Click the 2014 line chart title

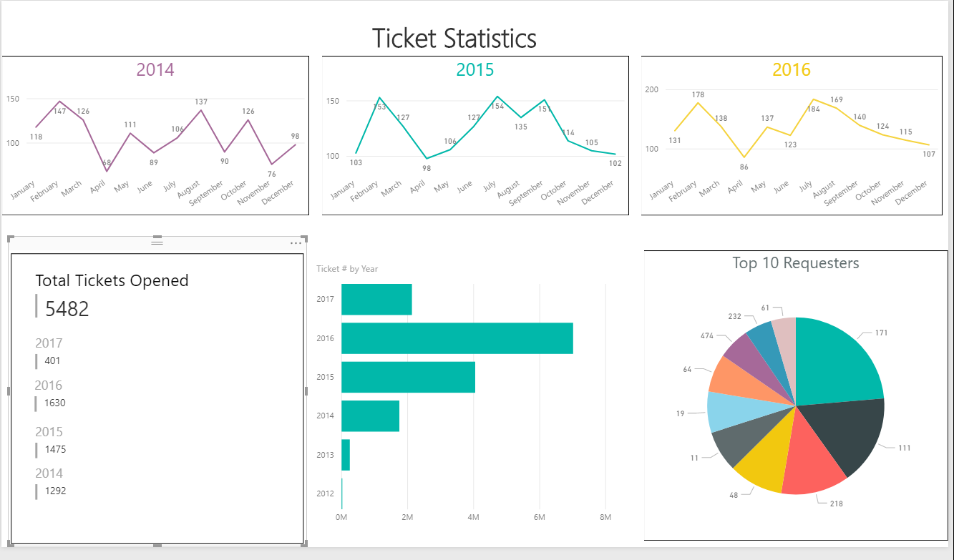click(155, 69)
